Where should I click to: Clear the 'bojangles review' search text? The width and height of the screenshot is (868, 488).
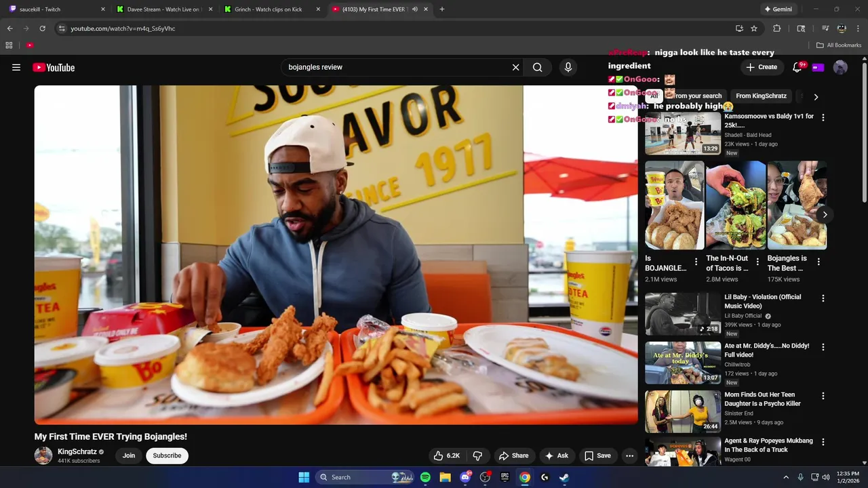coord(515,67)
